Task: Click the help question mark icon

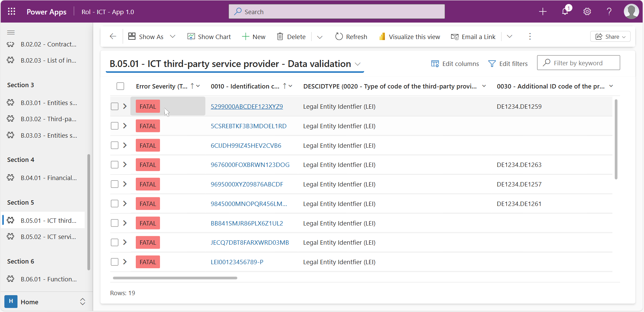Action: 609,12
